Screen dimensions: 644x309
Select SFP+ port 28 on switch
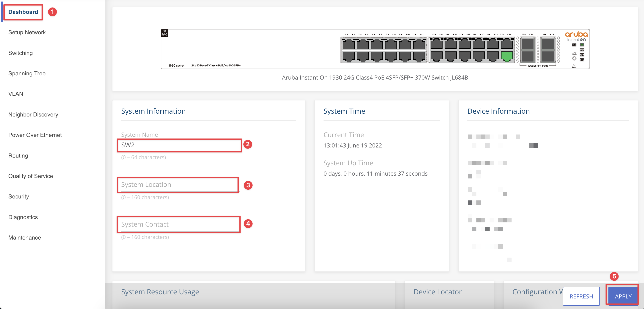tap(548, 56)
